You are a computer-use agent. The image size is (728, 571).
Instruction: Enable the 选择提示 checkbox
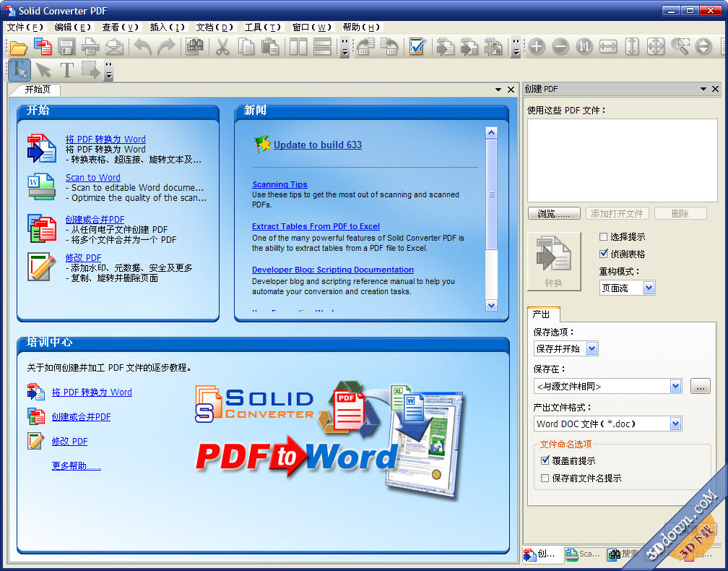pyautogui.click(x=604, y=237)
